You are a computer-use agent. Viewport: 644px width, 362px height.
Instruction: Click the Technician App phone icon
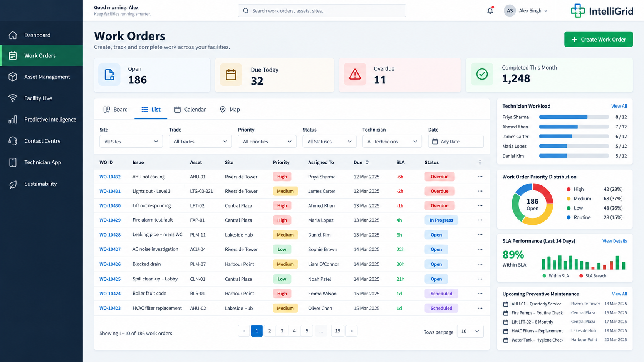pyautogui.click(x=13, y=162)
